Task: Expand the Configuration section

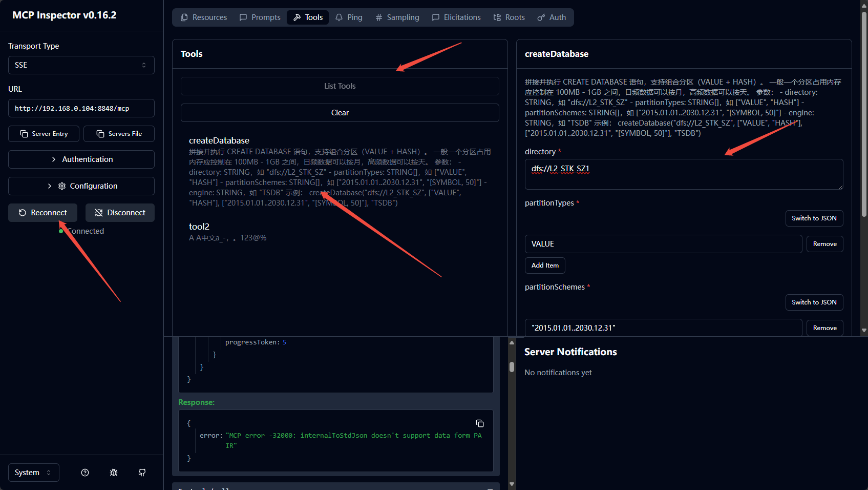Action: (x=81, y=186)
